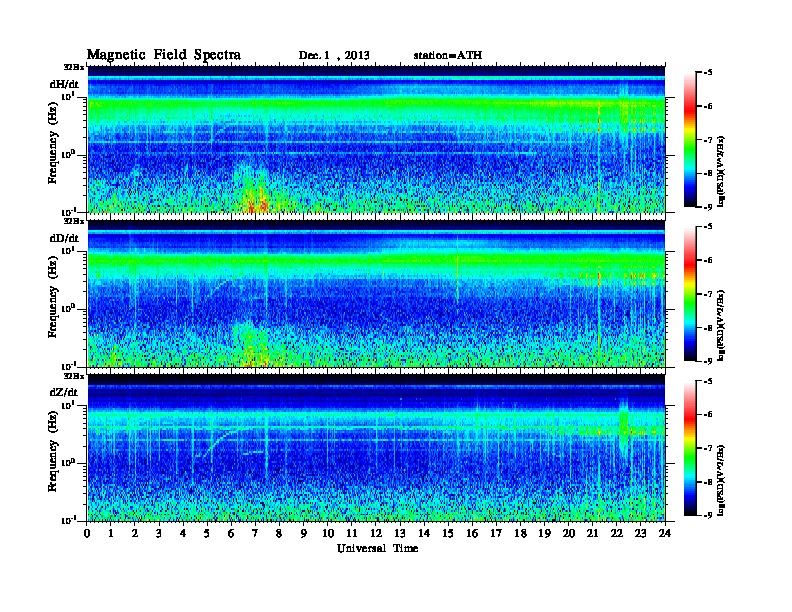The width and height of the screenshot is (792, 612).
Task: Click the "-7" tick on dH/dt color bar
Action: [708, 140]
